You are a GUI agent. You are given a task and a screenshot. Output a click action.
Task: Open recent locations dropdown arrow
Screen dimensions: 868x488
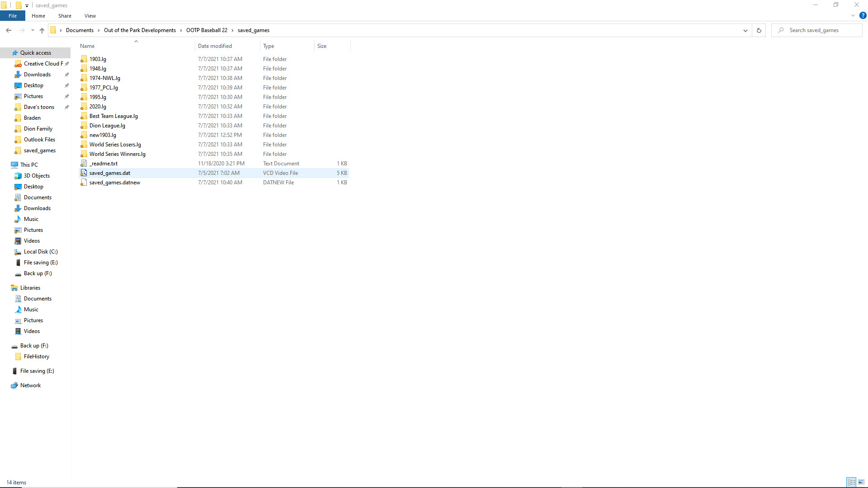tap(33, 30)
